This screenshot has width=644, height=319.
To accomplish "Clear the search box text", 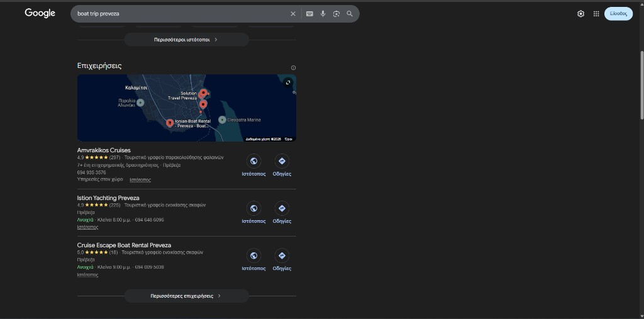I will point(293,14).
